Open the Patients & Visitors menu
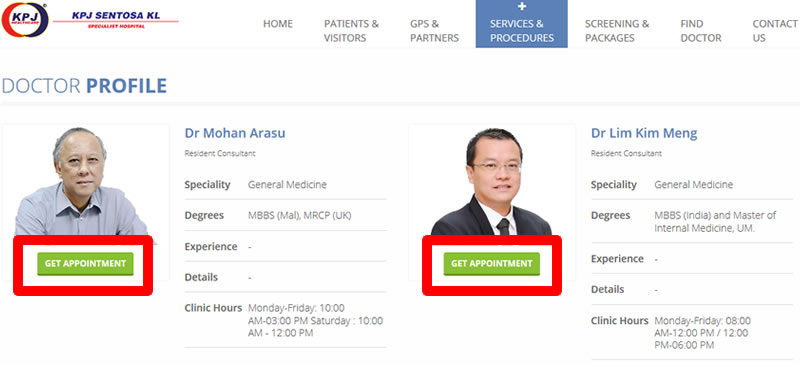Image resolution: width=800 pixels, height=365 pixels. point(352,31)
